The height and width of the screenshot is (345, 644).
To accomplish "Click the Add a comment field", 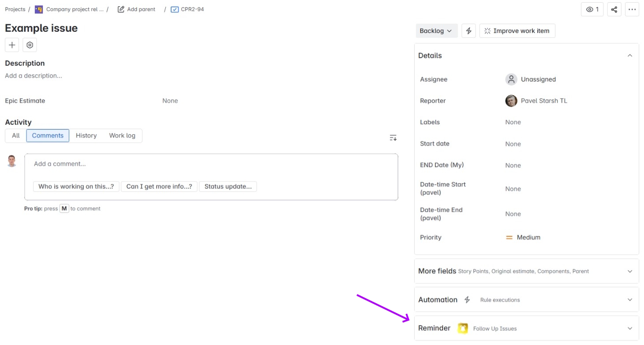I will pos(212,163).
